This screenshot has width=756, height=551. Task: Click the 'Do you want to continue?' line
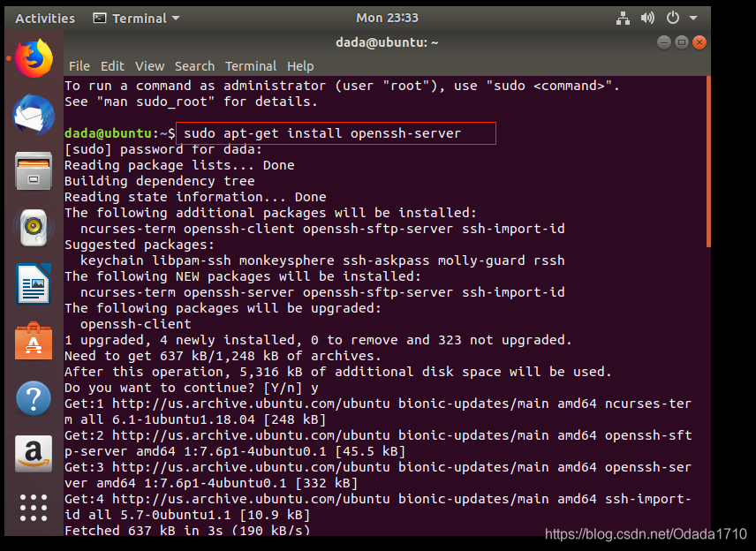[192, 388]
